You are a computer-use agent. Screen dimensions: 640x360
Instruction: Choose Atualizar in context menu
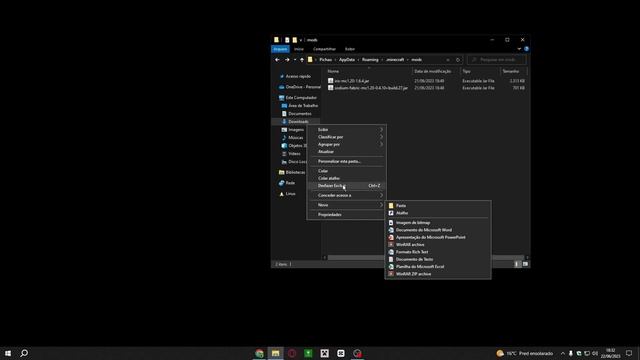[347, 151]
